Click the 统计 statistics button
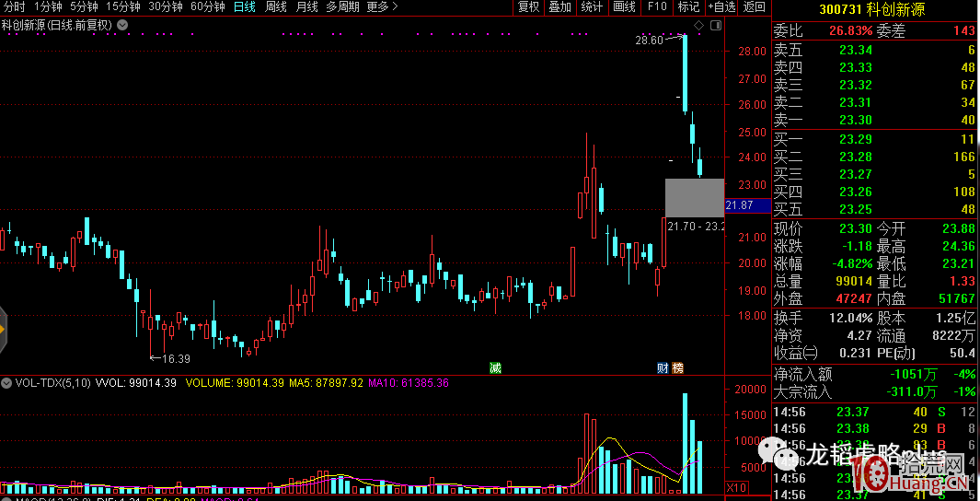 [x=592, y=7]
